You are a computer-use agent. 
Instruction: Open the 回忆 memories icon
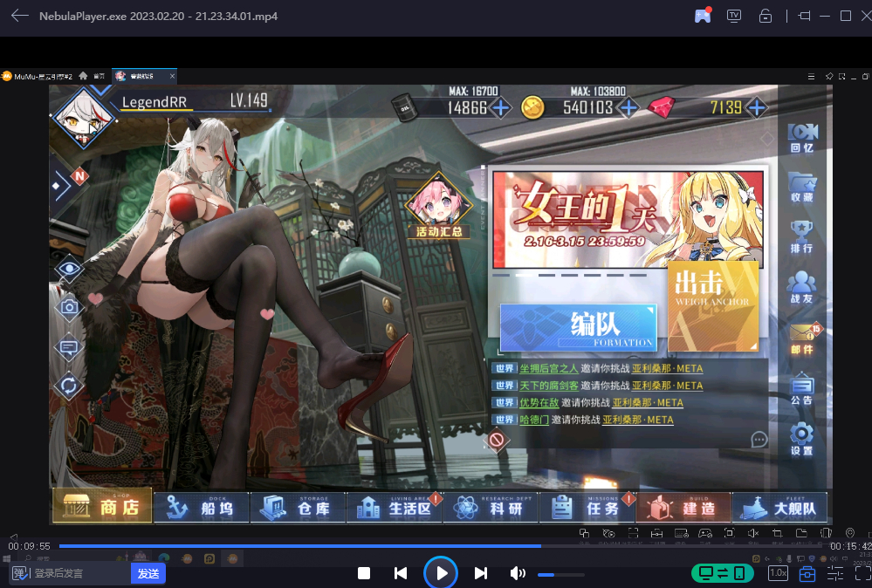pyautogui.click(x=802, y=139)
